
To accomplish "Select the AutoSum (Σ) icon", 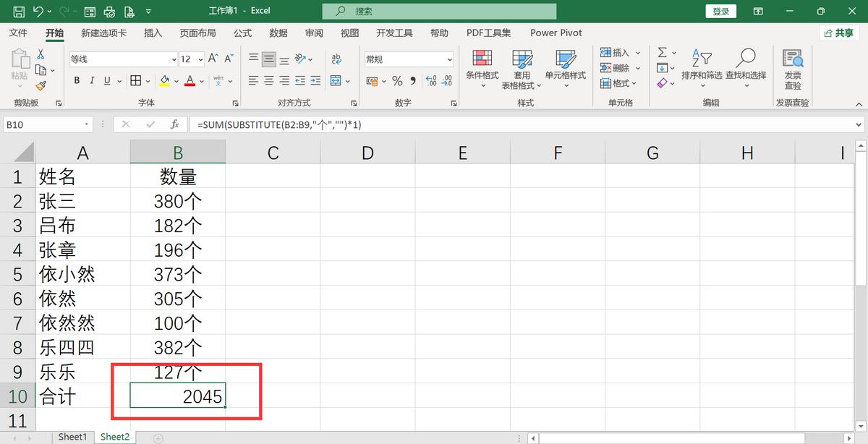I will point(663,51).
